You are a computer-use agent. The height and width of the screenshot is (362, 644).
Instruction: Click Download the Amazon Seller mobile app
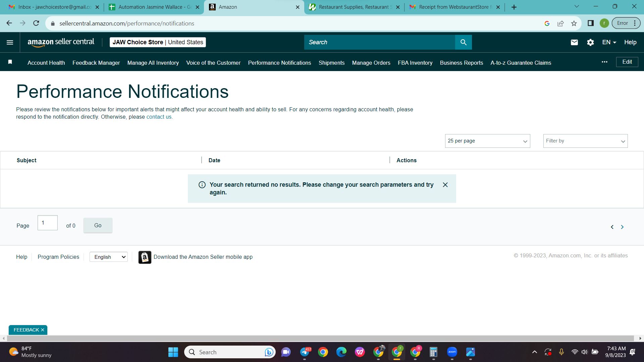click(x=203, y=257)
